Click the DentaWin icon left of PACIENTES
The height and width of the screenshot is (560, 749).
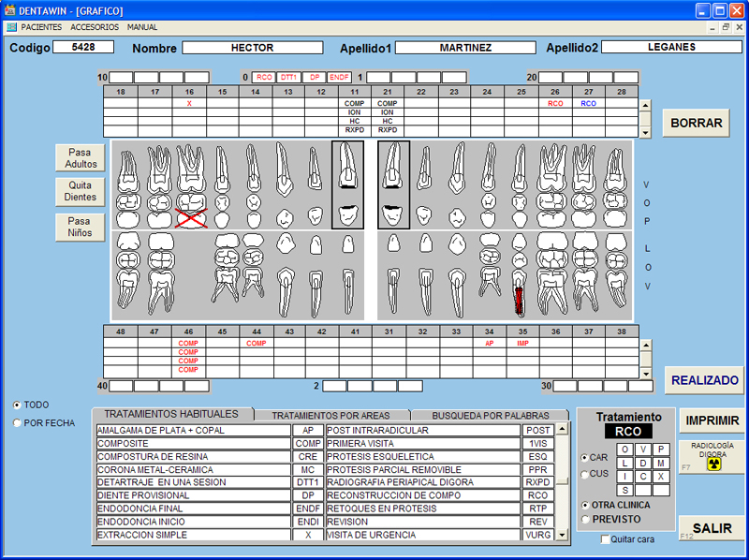11,27
